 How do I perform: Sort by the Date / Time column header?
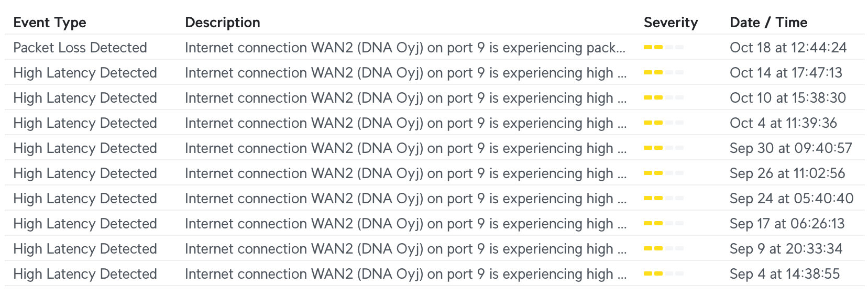click(x=768, y=23)
